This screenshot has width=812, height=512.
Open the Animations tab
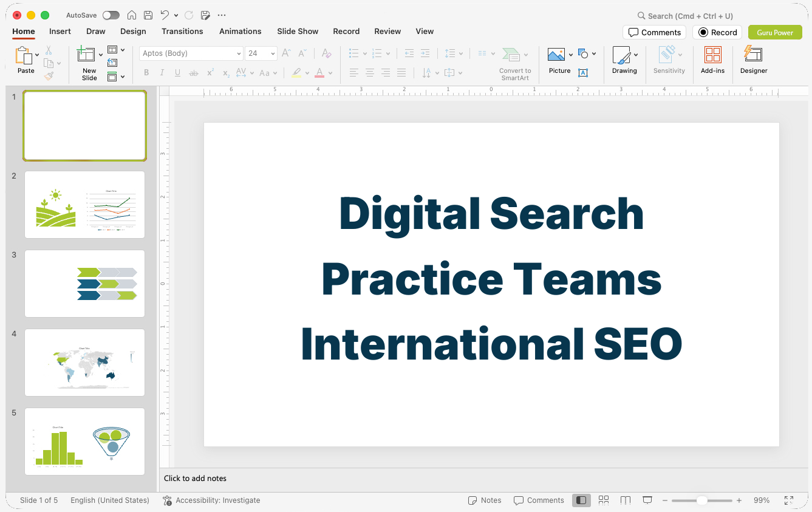pyautogui.click(x=241, y=31)
